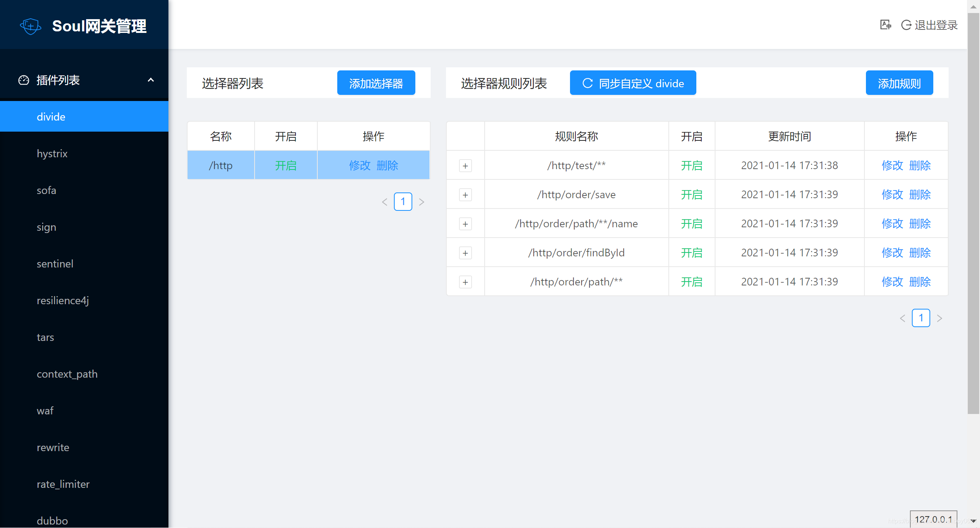Click the refresh icon in 同步自定义 divide button
980x528 pixels.
pyautogui.click(x=588, y=83)
